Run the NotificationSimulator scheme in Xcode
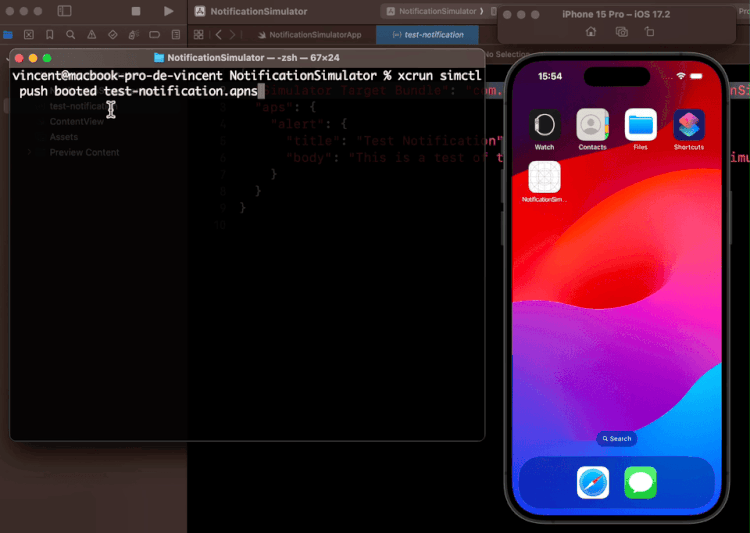The height and width of the screenshot is (533, 750). [168, 11]
